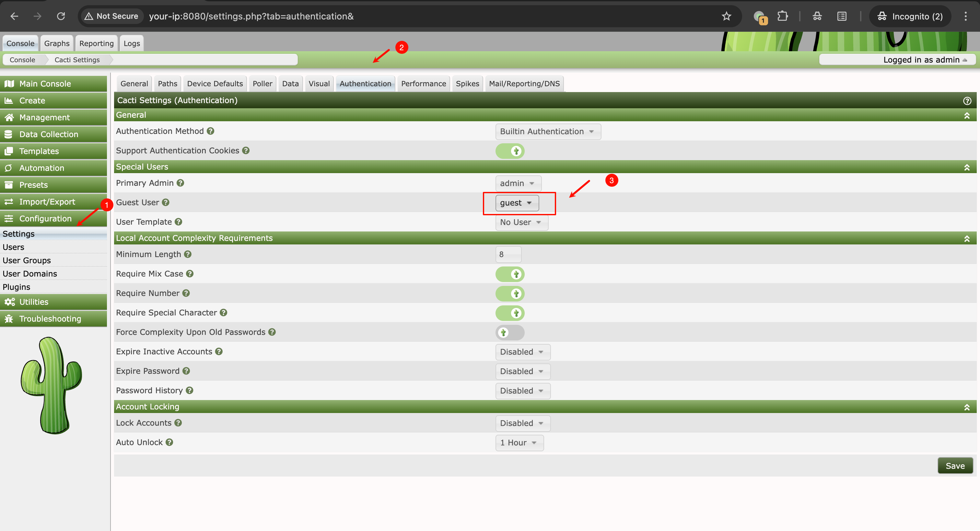Open help for Authentication Method

(210, 131)
